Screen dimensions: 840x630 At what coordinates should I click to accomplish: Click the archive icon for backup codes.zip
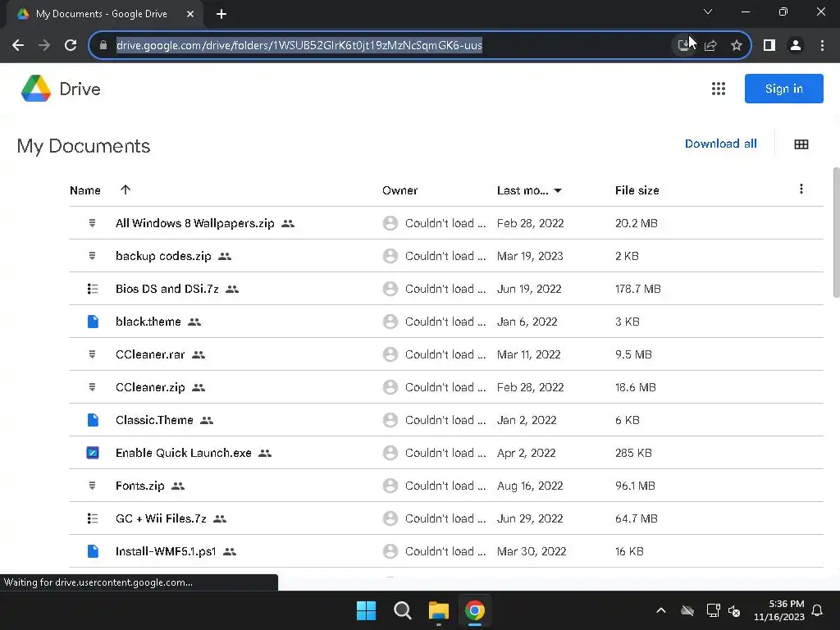tap(92, 256)
